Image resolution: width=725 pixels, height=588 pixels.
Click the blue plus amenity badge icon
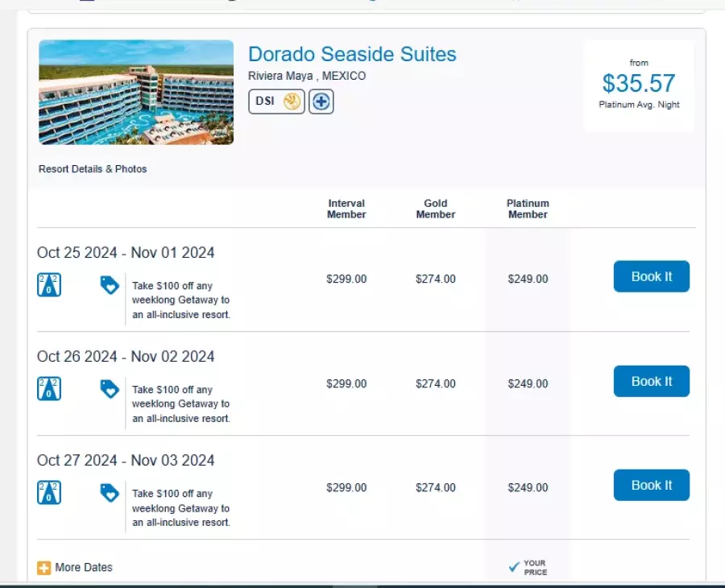click(321, 101)
